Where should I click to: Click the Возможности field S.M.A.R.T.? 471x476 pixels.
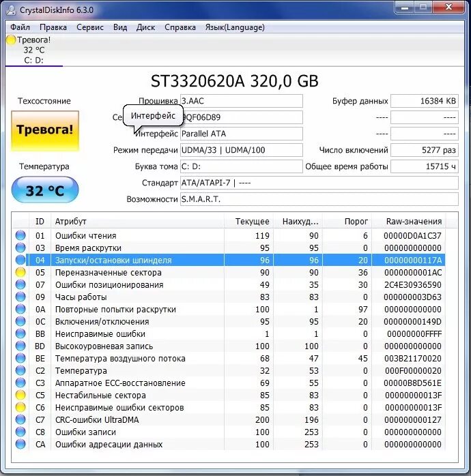pos(319,199)
